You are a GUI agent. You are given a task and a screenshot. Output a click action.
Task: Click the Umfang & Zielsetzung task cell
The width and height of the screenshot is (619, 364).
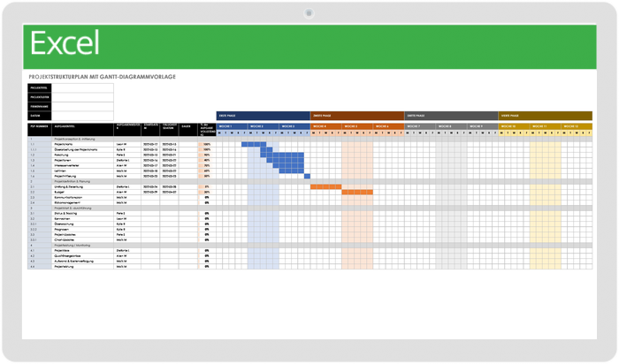point(82,187)
